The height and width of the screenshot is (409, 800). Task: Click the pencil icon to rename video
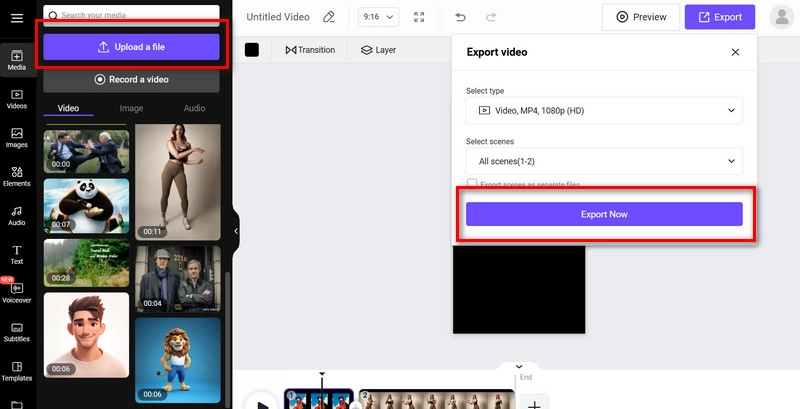[x=329, y=17]
